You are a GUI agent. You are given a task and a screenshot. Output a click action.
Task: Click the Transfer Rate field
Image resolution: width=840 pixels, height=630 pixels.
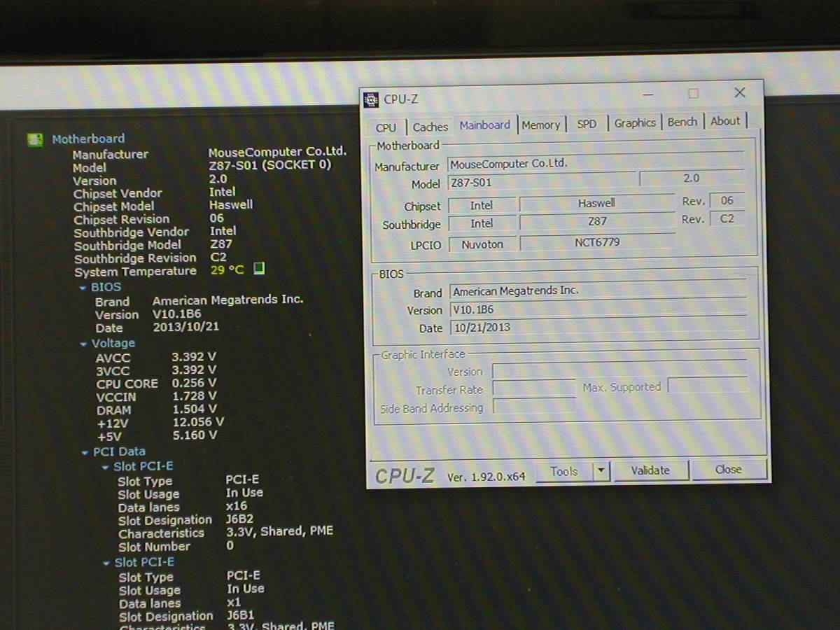(534, 388)
